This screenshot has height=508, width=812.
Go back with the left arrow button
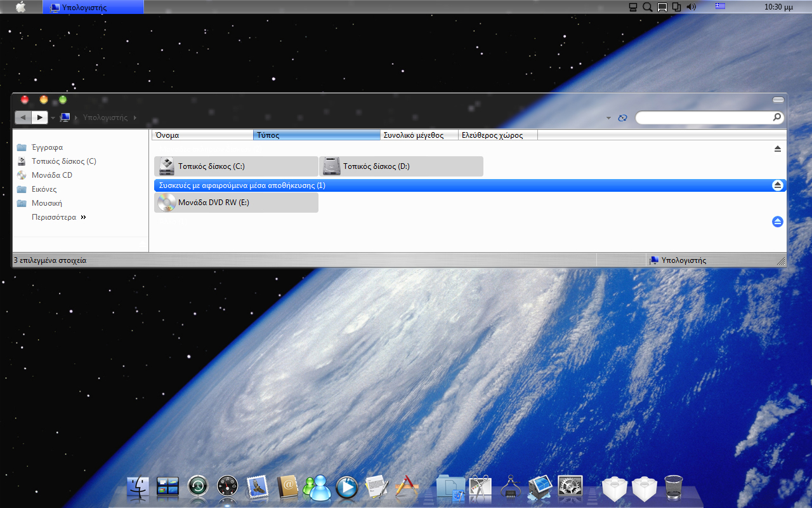pyautogui.click(x=23, y=117)
